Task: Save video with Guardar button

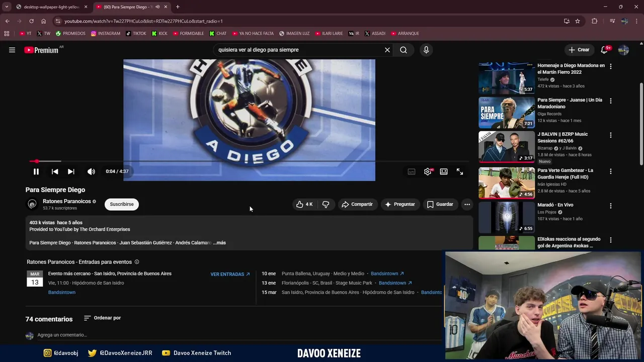Action: click(x=440, y=204)
